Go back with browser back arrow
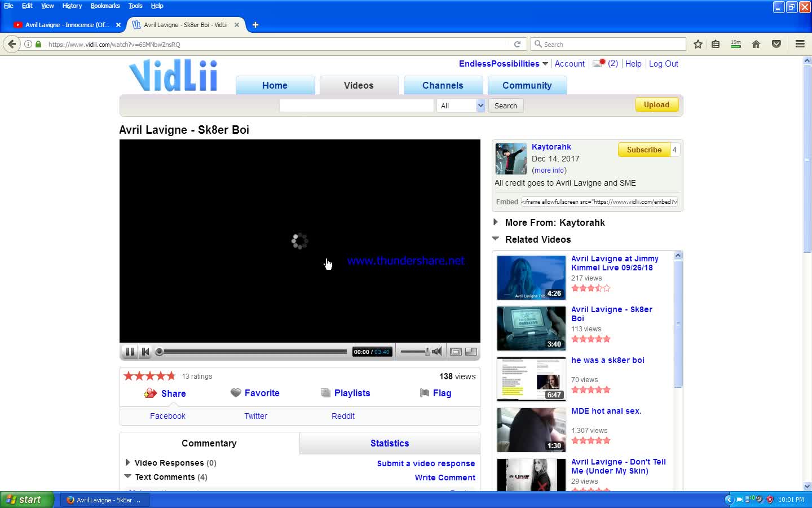The image size is (812, 508). point(12,44)
